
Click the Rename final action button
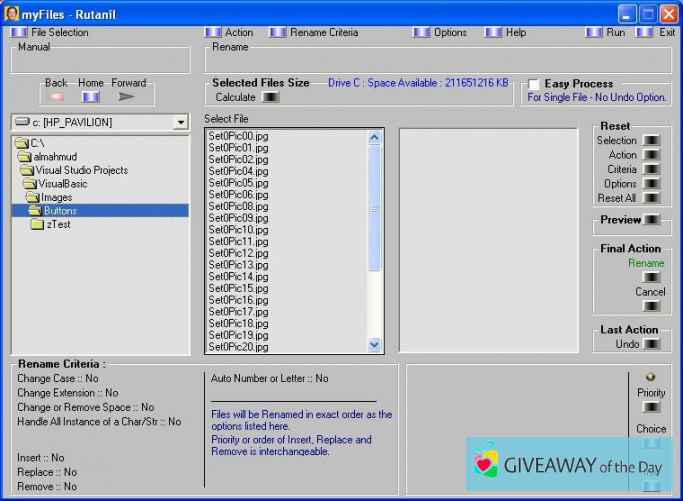point(651,277)
